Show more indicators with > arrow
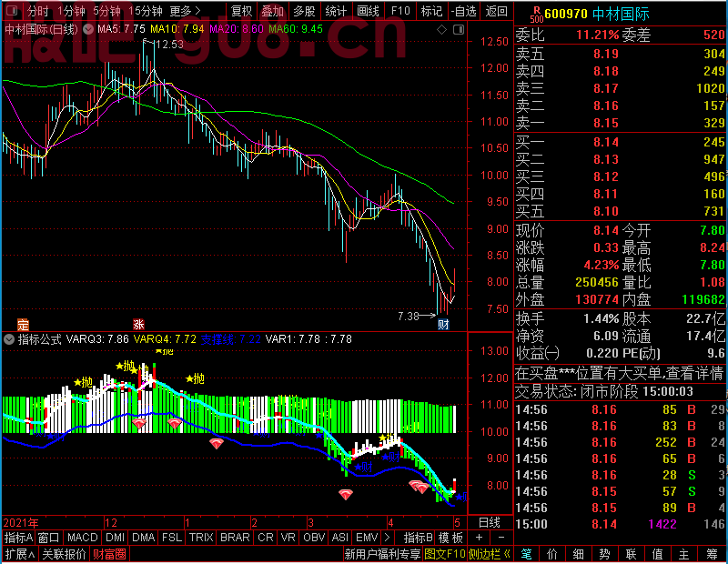The width and height of the screenshot is (728, 564). 388,538
